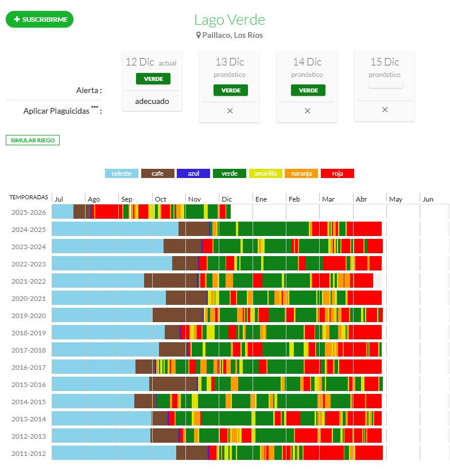The height and width of the screenshot is (476, 450).
Task: Click the verde legend swatch
Action: pos(230,173)
